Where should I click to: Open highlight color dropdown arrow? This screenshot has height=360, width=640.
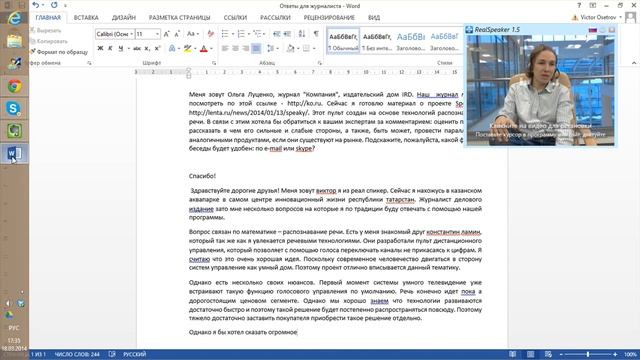click(195, 49)
